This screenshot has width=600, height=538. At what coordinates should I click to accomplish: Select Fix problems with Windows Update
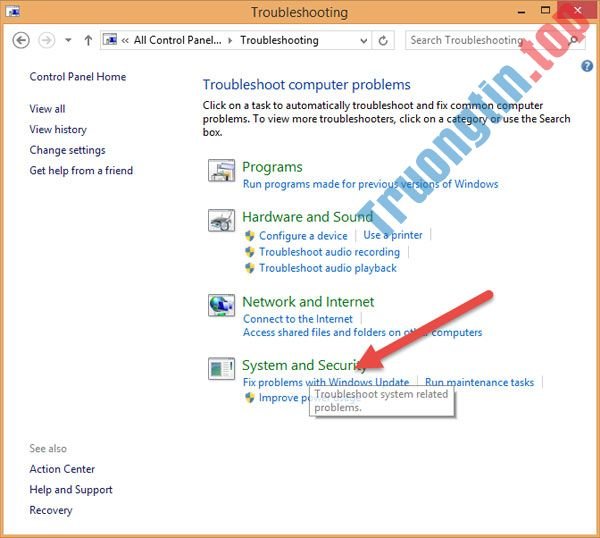326,382
